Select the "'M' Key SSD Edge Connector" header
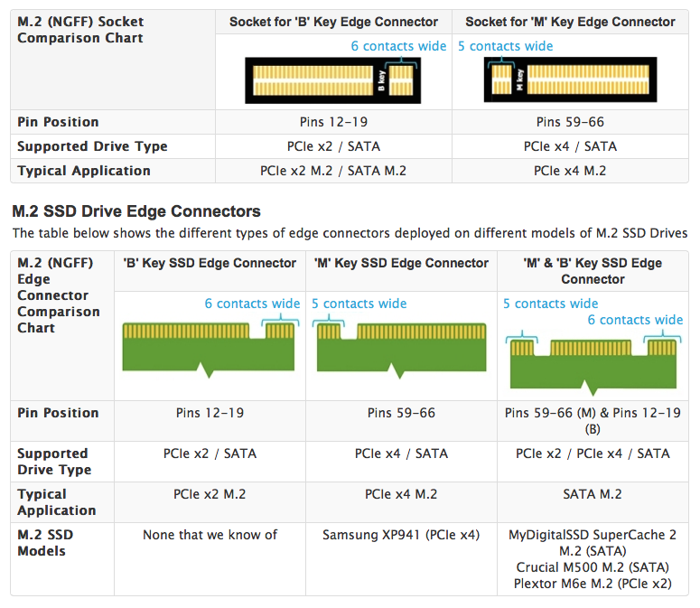 click(x=401, y=263)
